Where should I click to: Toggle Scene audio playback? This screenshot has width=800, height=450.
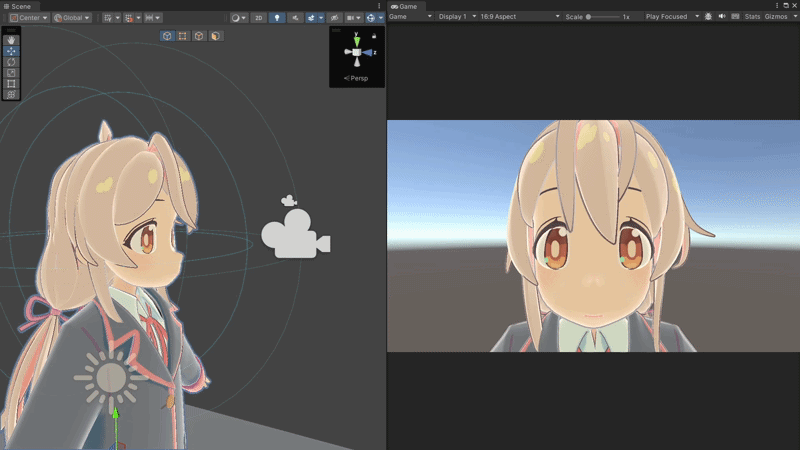pyautogui.click(x=295, y=18)
